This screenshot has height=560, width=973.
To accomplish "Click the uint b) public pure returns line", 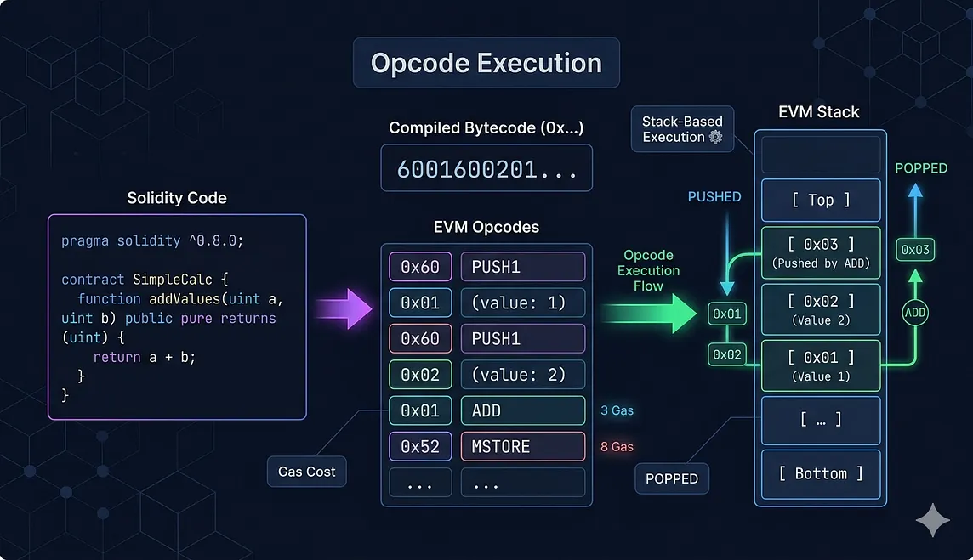I will (168, 318).
